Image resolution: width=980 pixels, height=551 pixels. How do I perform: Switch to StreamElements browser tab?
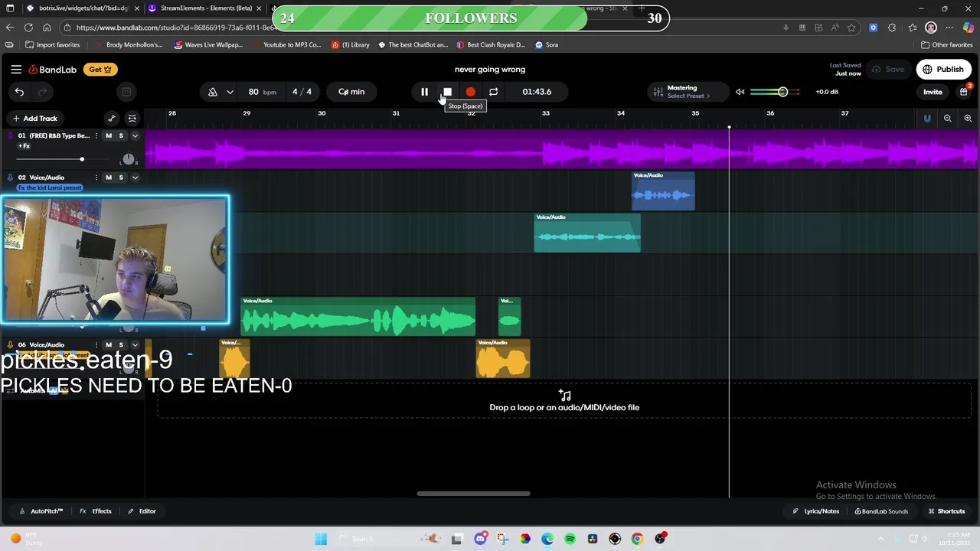coord(205,8)
